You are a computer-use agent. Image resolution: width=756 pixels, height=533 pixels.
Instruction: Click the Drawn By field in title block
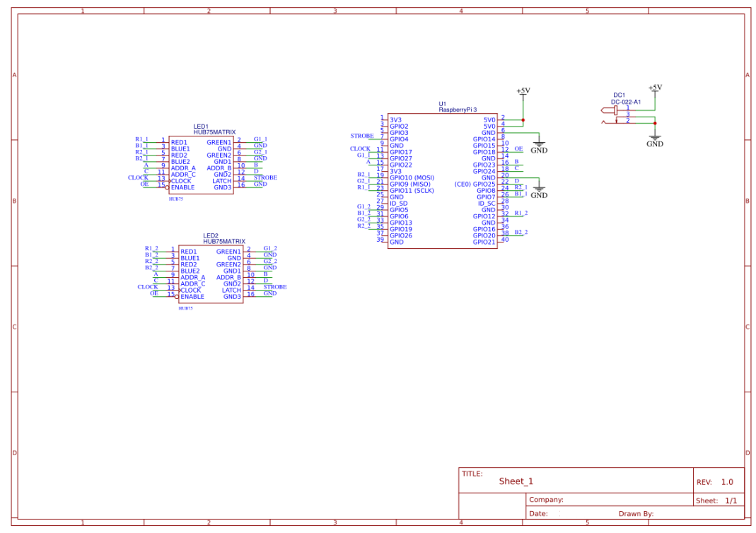636,513
